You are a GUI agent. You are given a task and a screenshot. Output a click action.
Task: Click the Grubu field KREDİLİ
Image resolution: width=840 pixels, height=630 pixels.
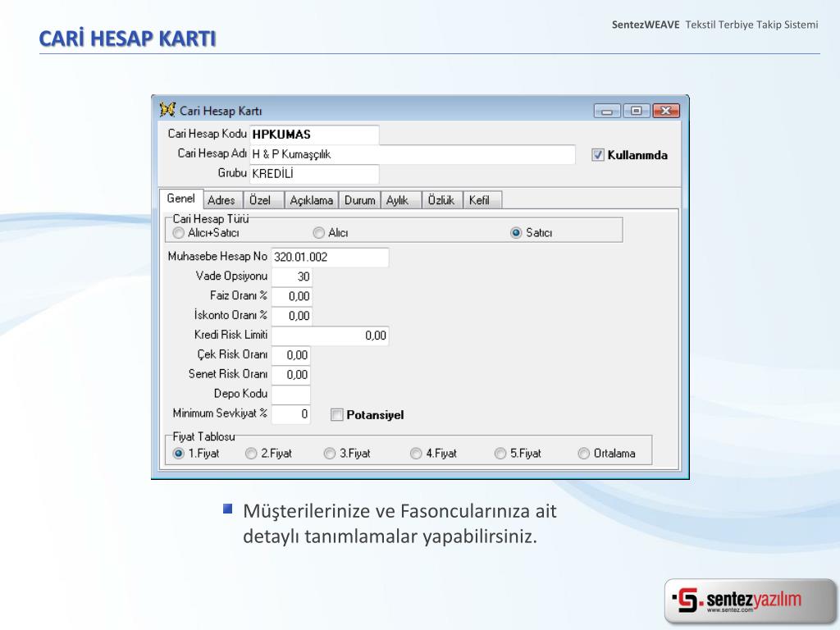[x=314, y=174]
